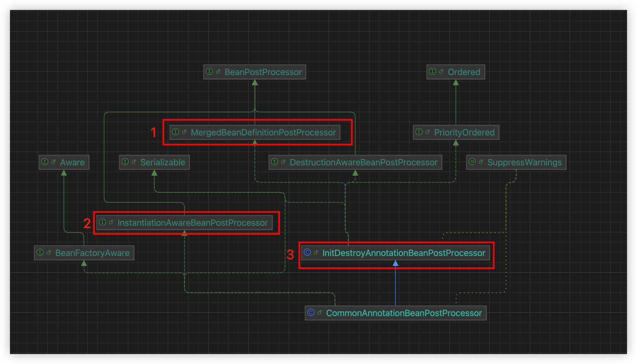Click the interface icon on InstantiationAwareBeanPostProcessor

click(103, 222)
